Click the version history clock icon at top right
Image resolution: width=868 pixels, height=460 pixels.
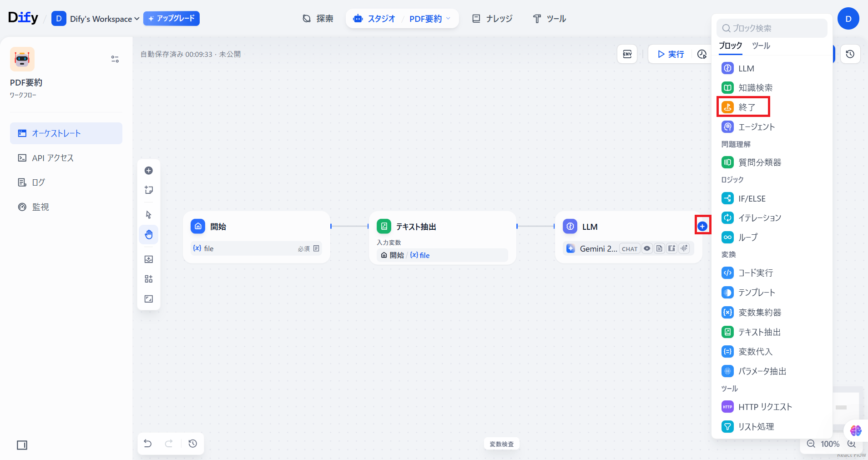coord(850,54)
